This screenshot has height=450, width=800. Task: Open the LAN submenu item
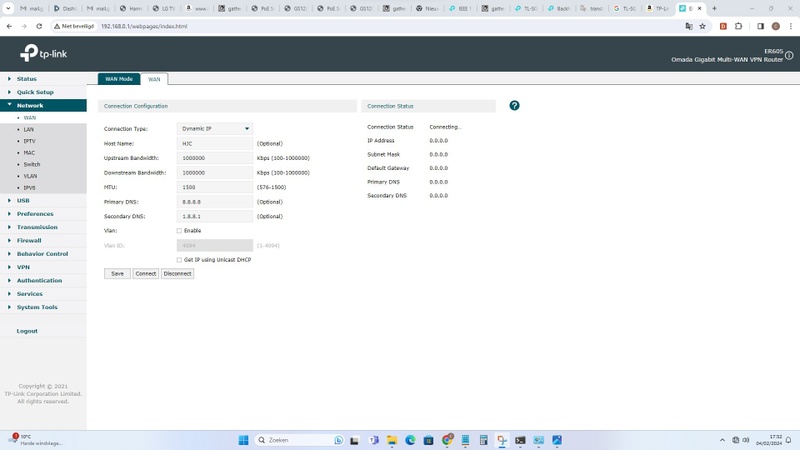pos(29,130)
